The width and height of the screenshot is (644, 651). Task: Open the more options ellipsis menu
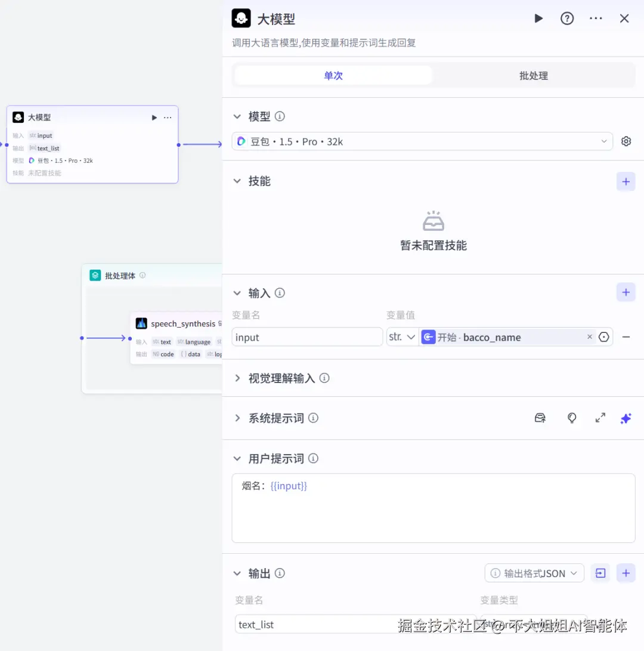click(x=596, y=18)
